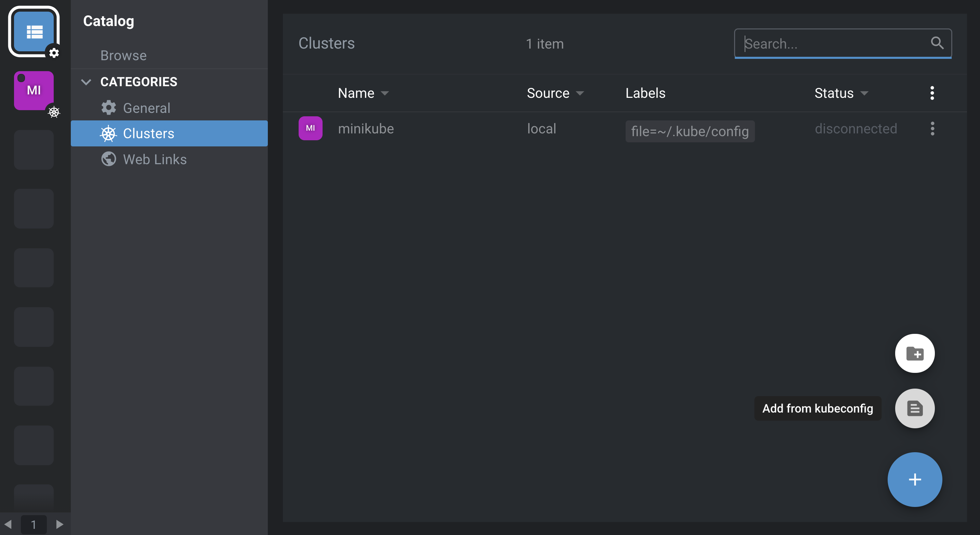Click the blue plus button
Viewport: 980px width, 535px height.
(915, 480)
